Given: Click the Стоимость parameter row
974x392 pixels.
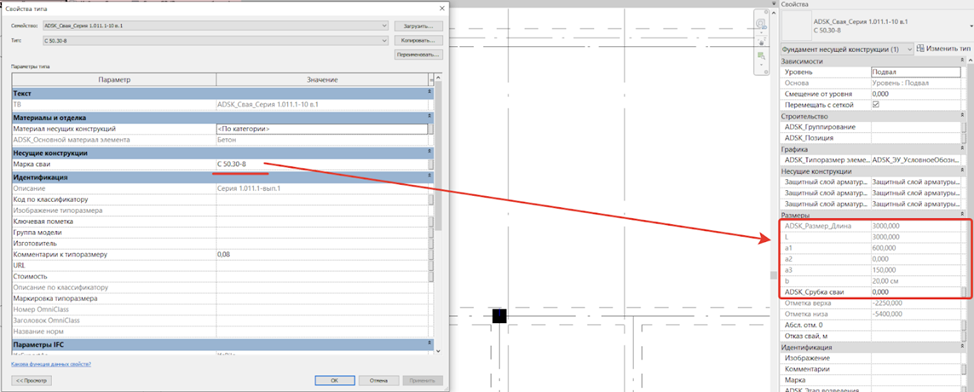Looking at the screenshot, I should 223,276.
